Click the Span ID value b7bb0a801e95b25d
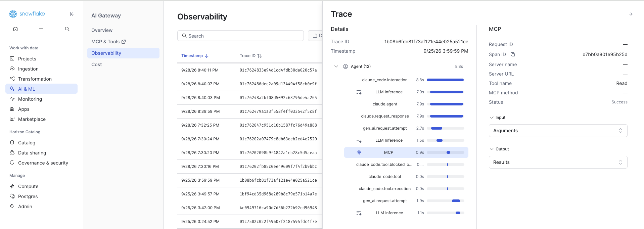 tap(605, 54)
